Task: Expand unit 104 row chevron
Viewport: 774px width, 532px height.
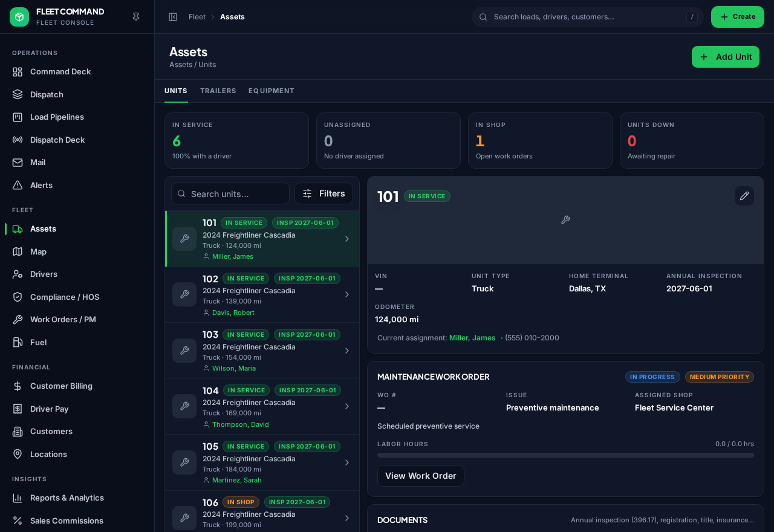Action: pos(347,406)
